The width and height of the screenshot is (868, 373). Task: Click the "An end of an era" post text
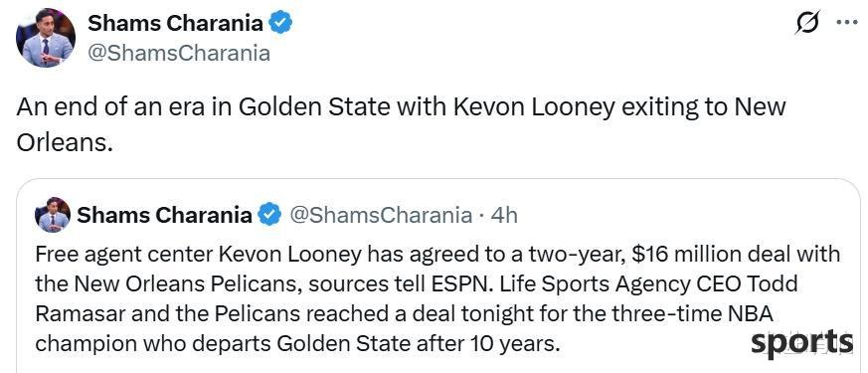[401, 124]
